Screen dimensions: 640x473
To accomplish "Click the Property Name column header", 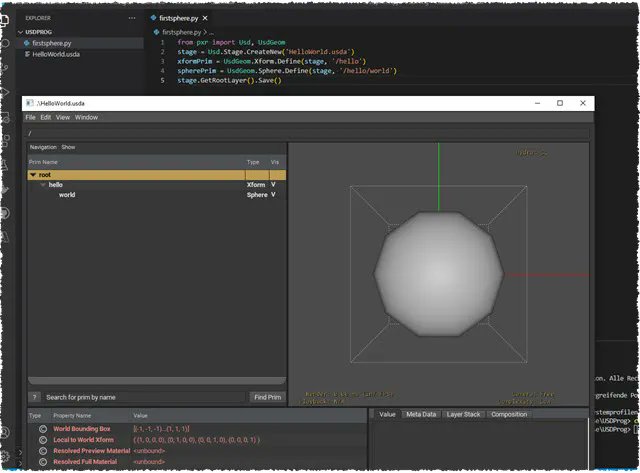I will click(x=72, y=415).
